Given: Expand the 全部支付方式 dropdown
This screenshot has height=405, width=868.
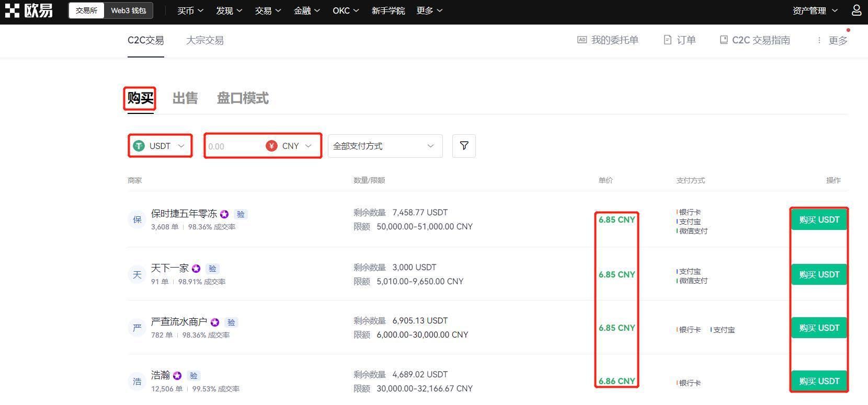Looking at the screenshot, I should pyautogui.click(x=385, y=146).
